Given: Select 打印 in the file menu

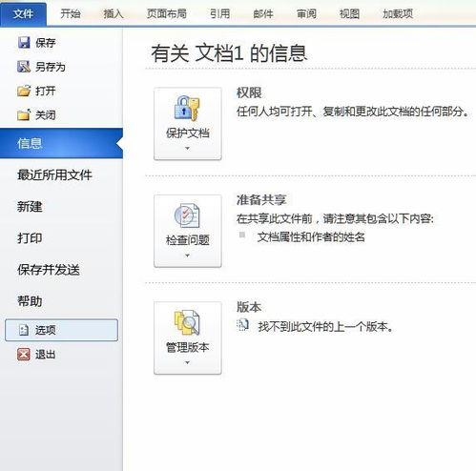Looking at the screenshot, I should pyautogui.click(x=30, y=238).
